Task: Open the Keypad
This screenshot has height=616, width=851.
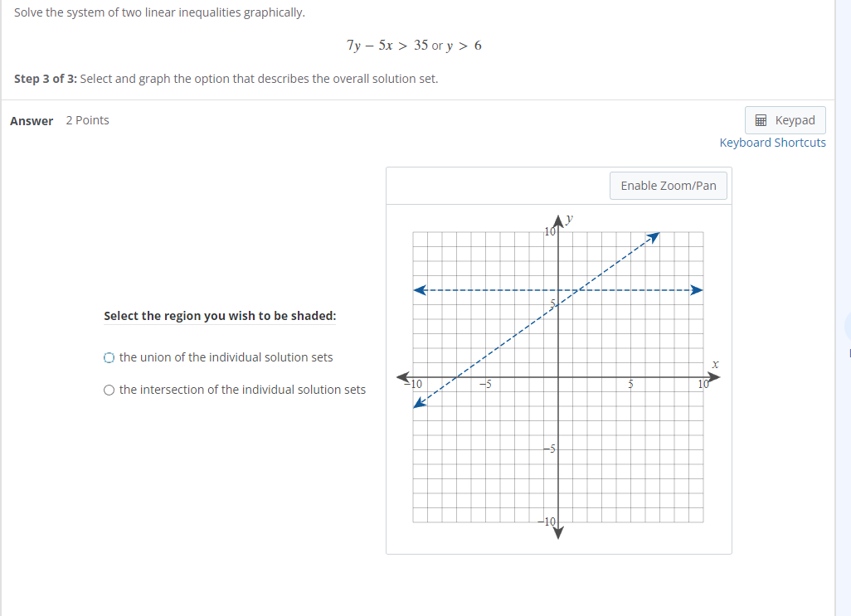Action: pyautogui.click(x=785, y=119)
